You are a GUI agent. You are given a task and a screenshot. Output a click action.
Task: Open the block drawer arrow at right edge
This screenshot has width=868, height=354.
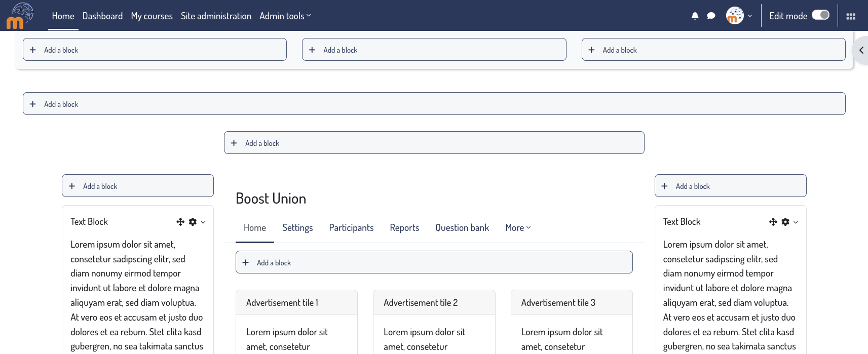point(861,50)
